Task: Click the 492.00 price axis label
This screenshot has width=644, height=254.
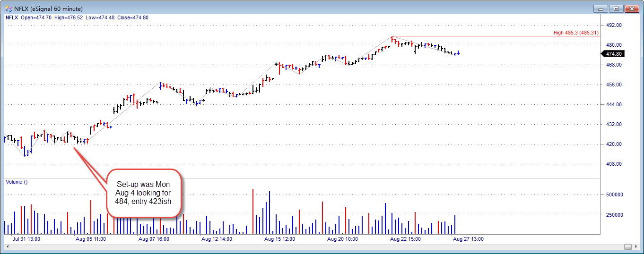Action: point(614,25)
